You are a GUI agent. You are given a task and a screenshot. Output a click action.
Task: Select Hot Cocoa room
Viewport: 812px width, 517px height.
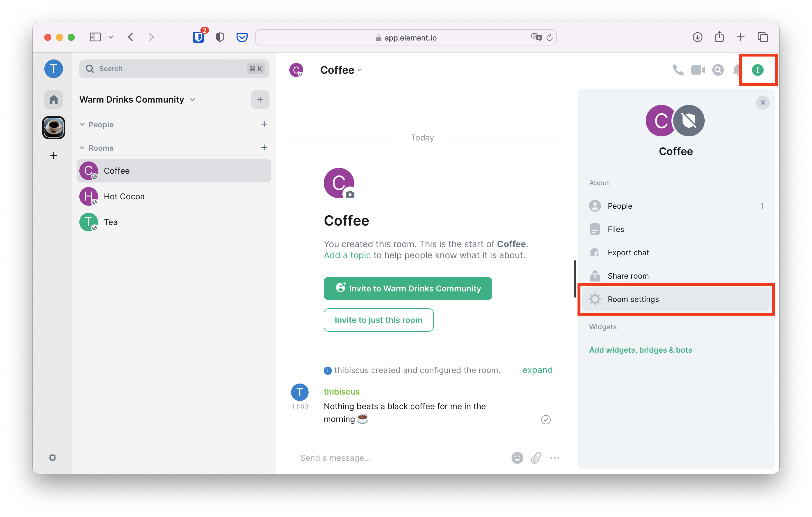124,196
